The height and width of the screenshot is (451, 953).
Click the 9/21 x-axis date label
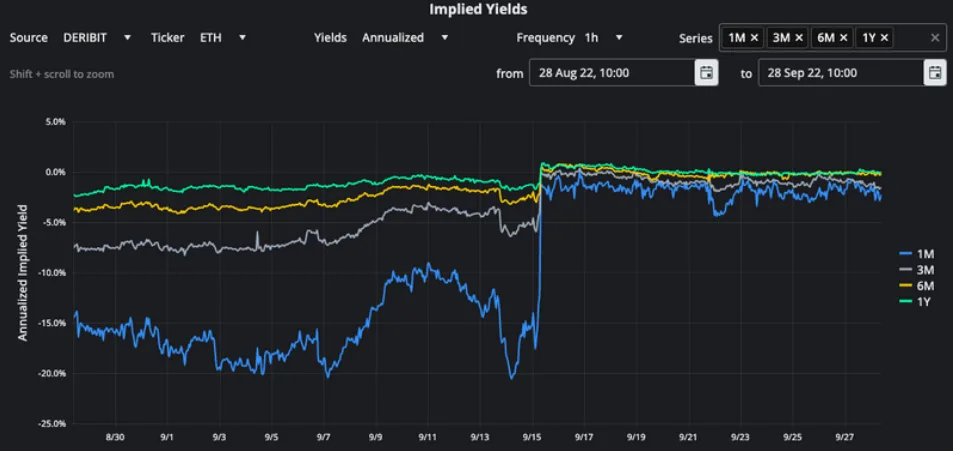click(x=689, y=436)
